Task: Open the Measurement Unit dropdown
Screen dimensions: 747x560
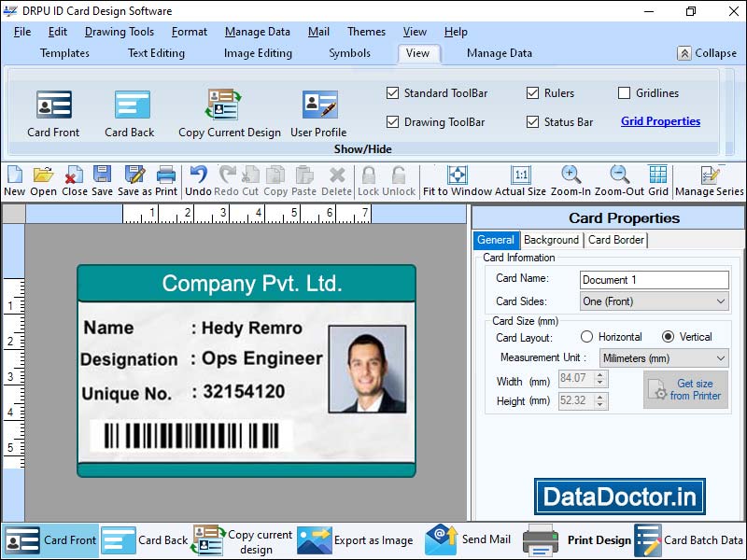Action: coord(723,357)
